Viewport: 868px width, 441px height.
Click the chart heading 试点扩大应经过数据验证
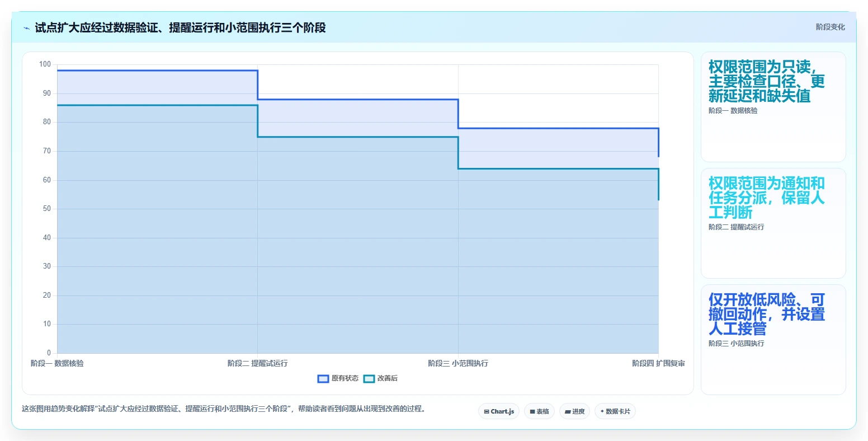[180, 28]
